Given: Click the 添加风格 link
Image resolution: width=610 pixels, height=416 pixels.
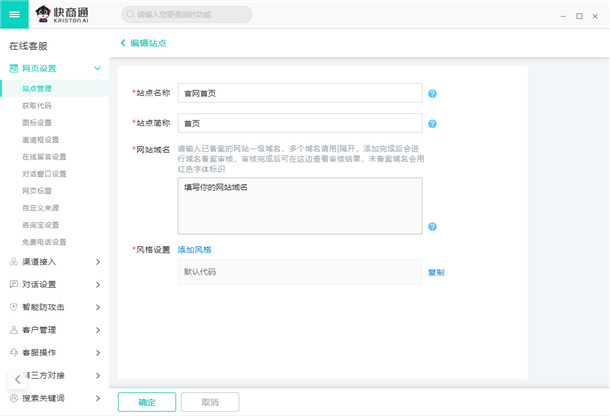Looking at the screenshot, I should tap(194, 249).
